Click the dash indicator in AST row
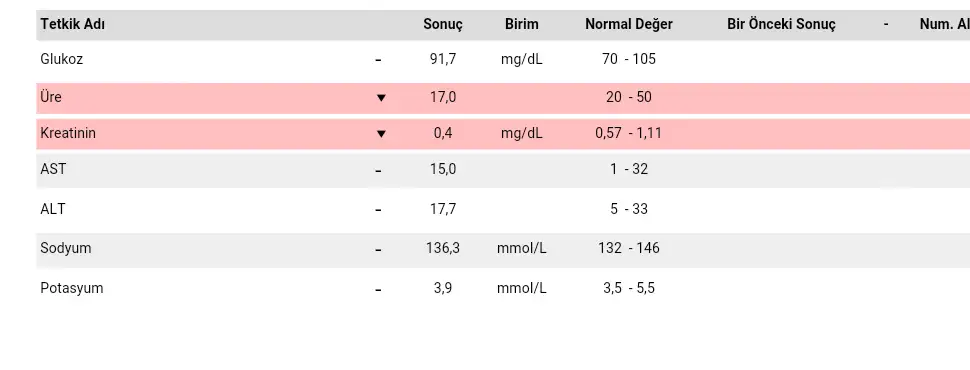This screenshot has height=370, width=970. coord(379,171)
